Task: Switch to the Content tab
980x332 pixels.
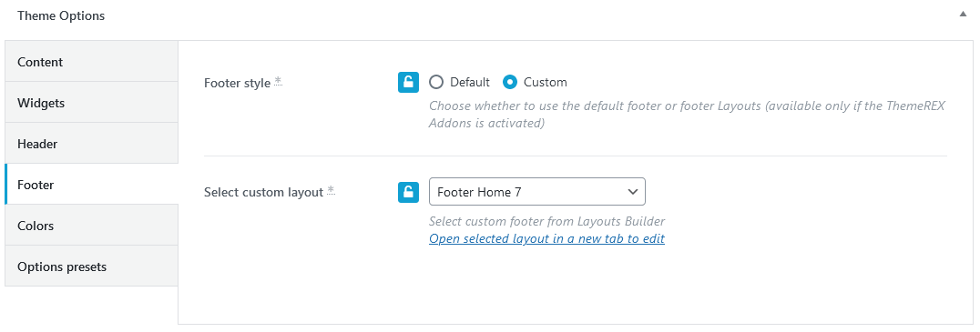Action: click(x=91, y=62)
